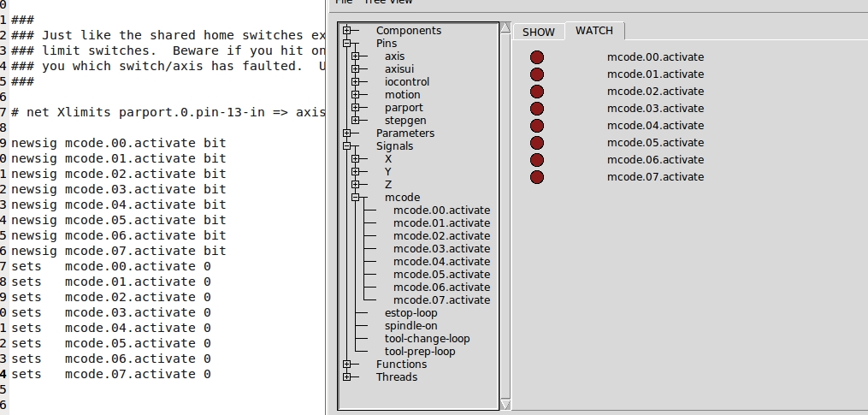Click 'newsig mcode.00.activate bit' line in editor
Image resolution: width=868 pixels, height=415 pixels.
(x=119, y=143)
